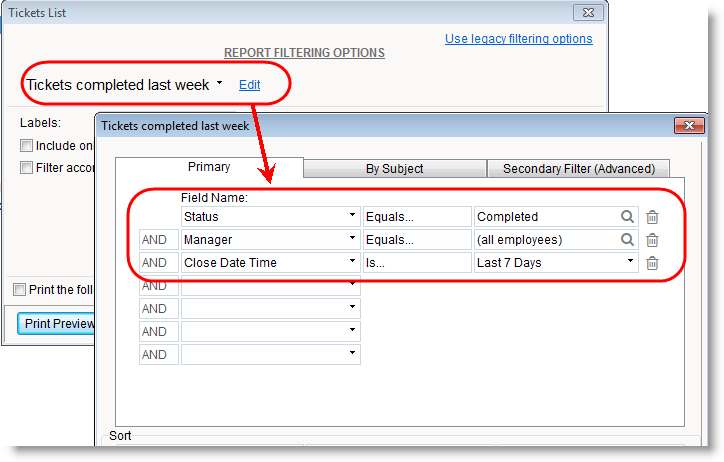Click the search icon in Manager row
Viewport: 724px width, 462px height.
627,240
